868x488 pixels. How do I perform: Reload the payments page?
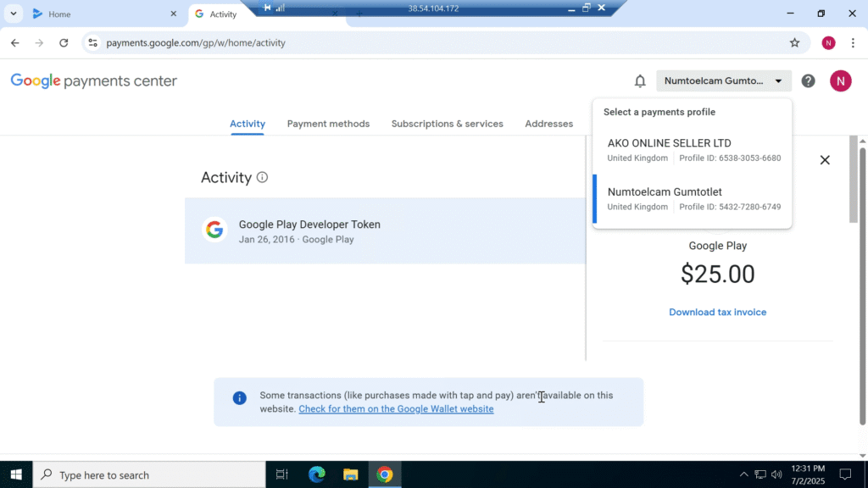(x=64, y=42)
